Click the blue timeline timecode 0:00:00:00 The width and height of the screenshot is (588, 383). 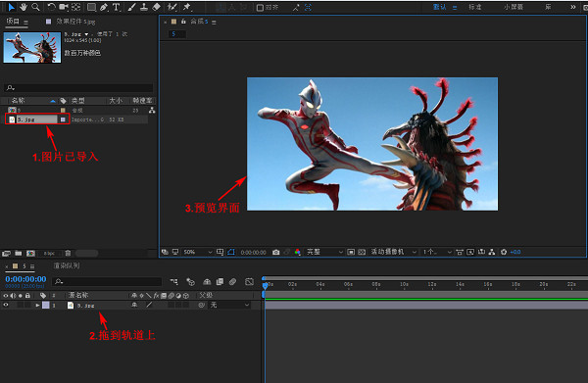coord(25,279)
